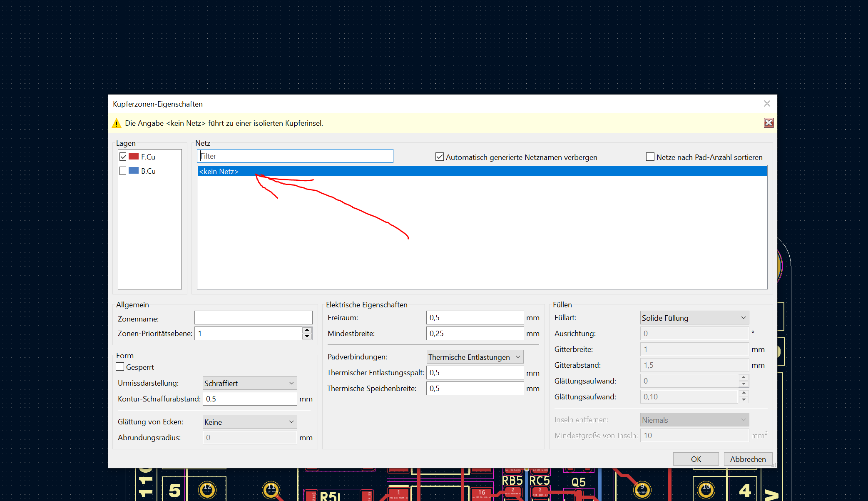Click the Thermischer Entlastungsspalt field

click(x=475, y=373)
